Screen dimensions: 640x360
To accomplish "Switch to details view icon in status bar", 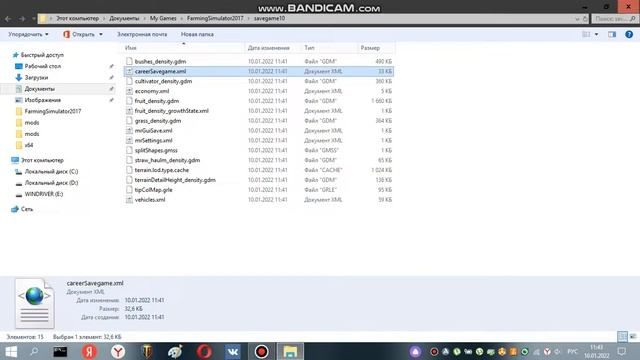I will tap(622, 337).
